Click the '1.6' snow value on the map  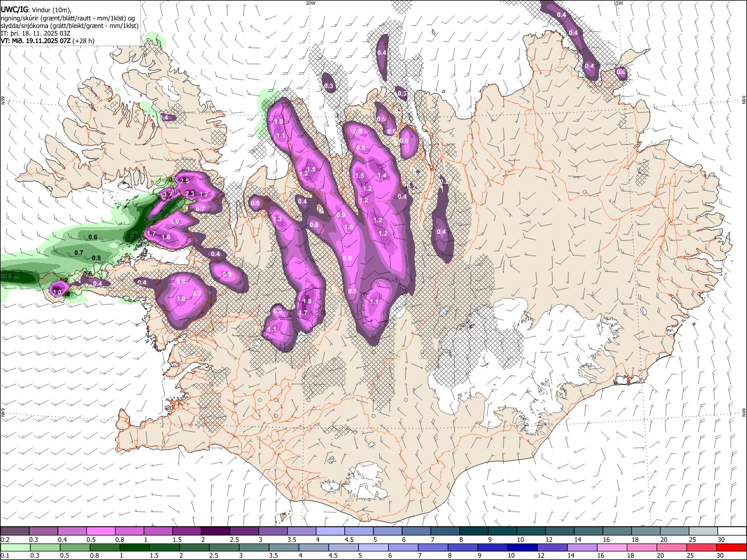tap(166, 237)
